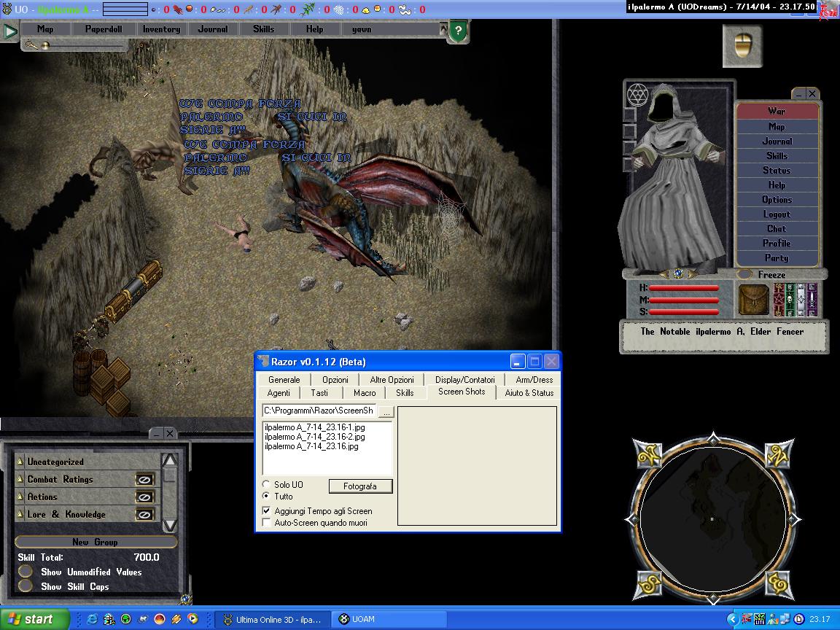Click the spider silk reagent counter icon
Screen dimensions: 840x630
340,9
